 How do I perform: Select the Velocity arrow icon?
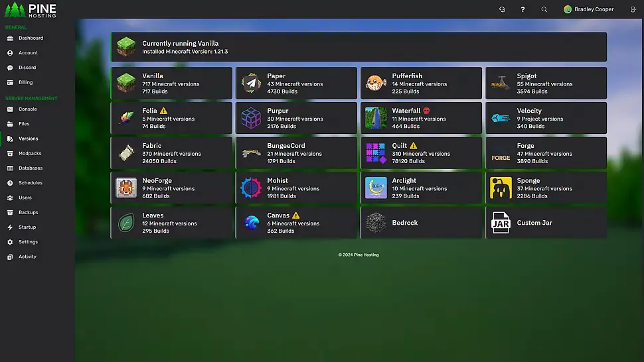pyautogui.click(x=501, y=118)
